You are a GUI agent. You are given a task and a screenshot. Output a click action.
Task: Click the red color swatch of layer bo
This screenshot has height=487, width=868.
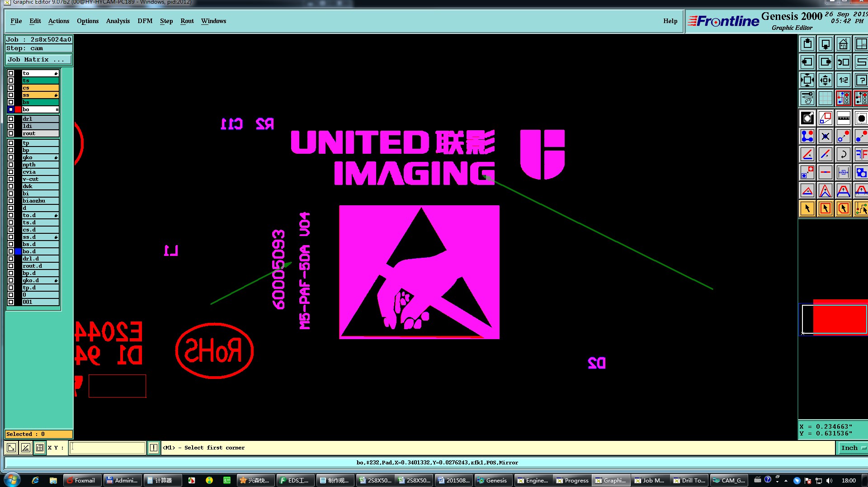coord(18,109)
